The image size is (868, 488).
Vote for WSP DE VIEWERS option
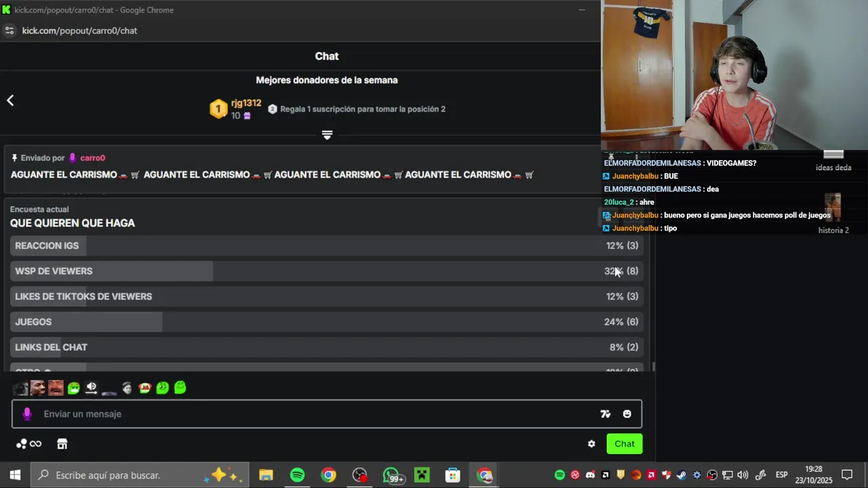tap(326, 271)
